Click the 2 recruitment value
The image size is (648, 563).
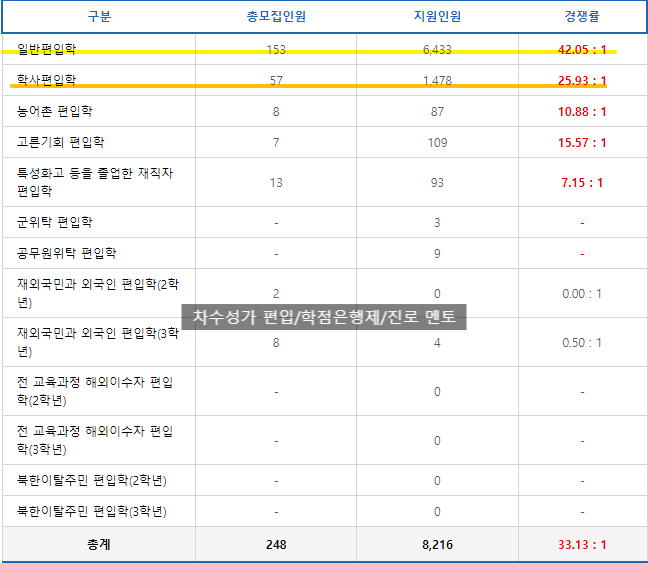[276, 294]
